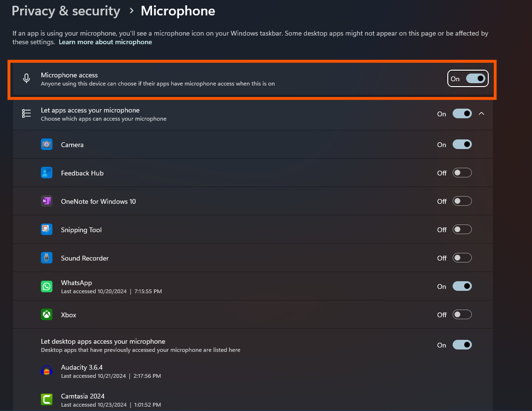Turn off WhatsApp microphone access
This screenshot has width=532, height=411.
(x=462, y=286)
